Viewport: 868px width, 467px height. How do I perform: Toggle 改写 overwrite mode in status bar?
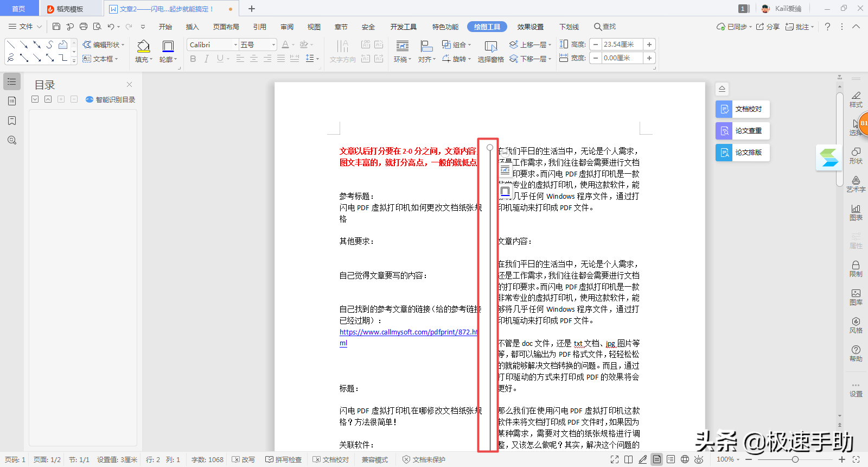(x=243, y=459)
